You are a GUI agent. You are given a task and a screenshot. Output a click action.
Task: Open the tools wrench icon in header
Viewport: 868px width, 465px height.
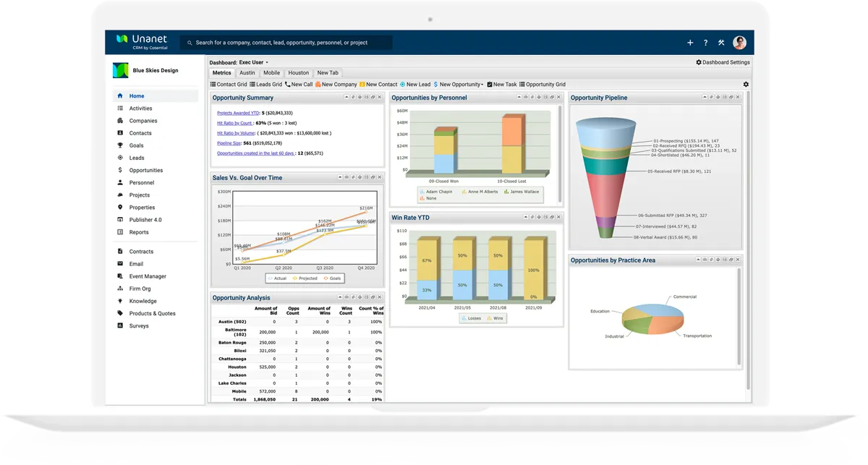[x=721, y=43]
